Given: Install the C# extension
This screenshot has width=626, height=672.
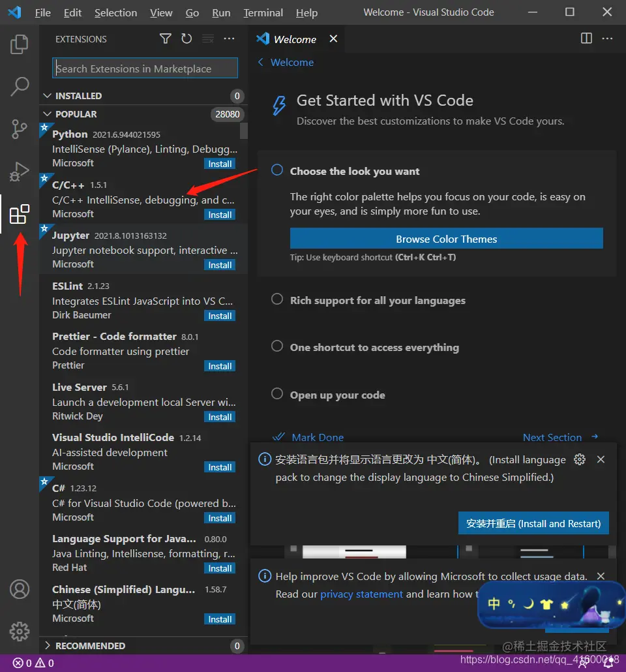Looking at the screenshot, I should [x=220, y=518].
